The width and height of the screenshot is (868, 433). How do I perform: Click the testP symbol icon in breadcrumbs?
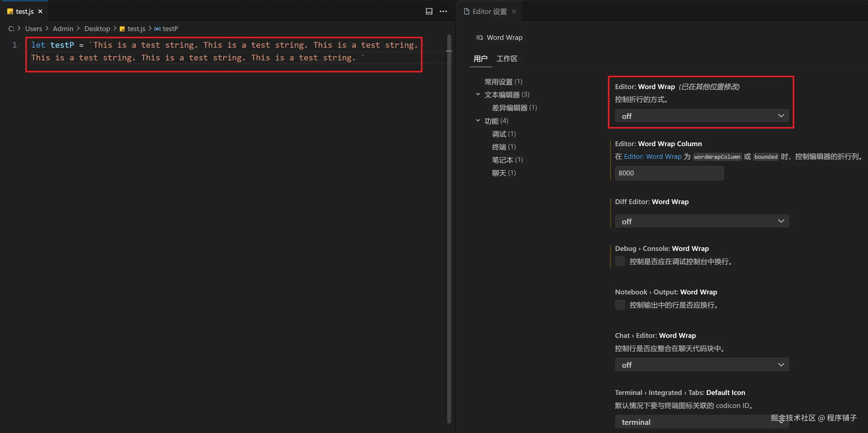pyautogui.click(x=157, y=29)
